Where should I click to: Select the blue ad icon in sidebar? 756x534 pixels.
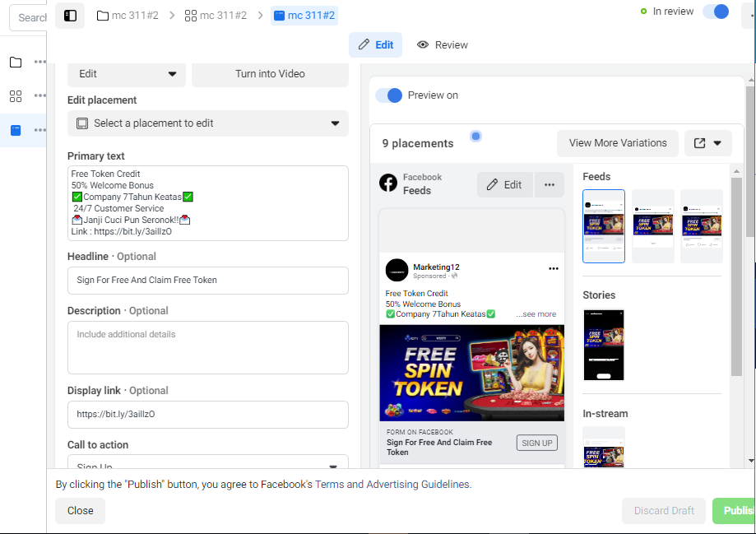coord(16,130)
